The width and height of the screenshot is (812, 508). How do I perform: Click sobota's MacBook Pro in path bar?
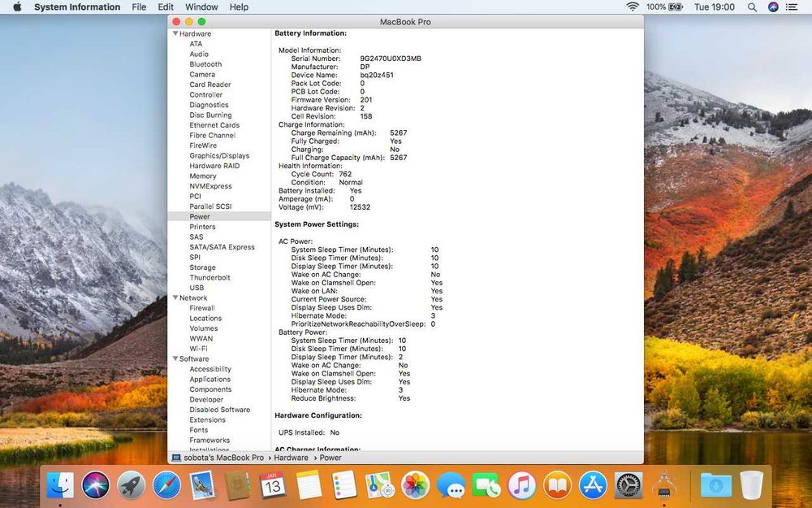click(224, 458)
